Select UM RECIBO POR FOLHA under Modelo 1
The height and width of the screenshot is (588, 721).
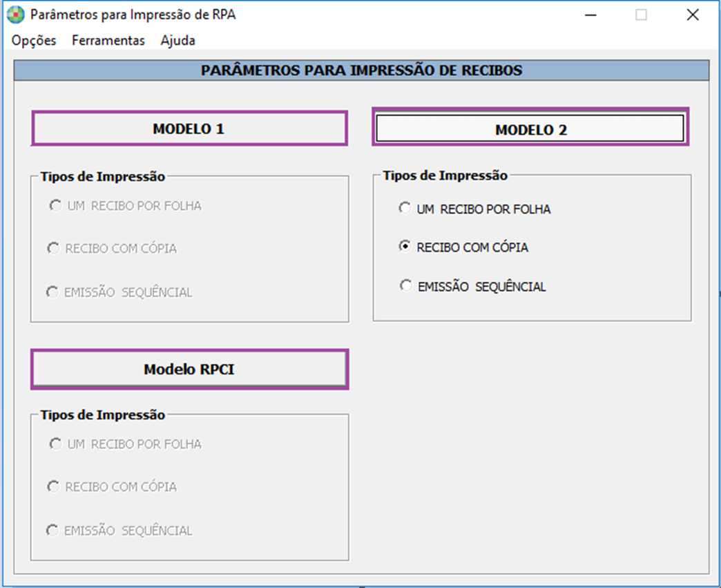55,206
